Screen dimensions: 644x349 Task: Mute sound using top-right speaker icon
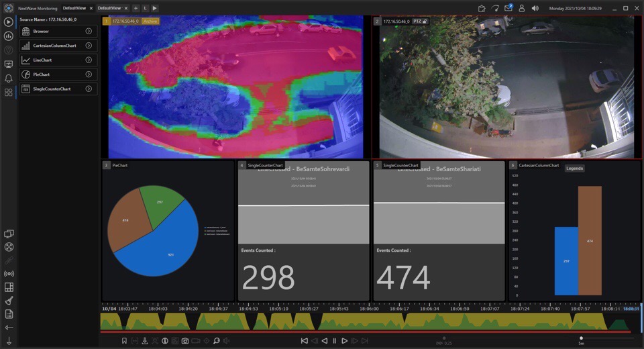coord(535,8)
